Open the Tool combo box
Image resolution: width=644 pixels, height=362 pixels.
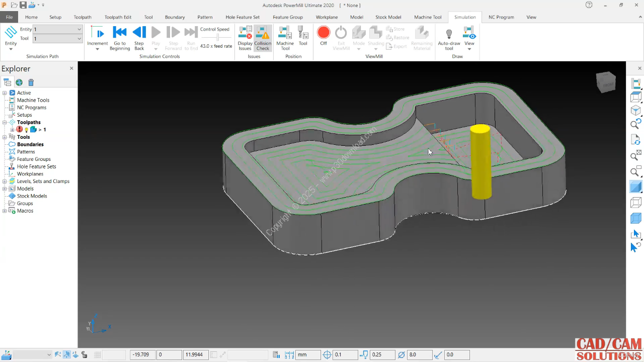click(57, 38)
